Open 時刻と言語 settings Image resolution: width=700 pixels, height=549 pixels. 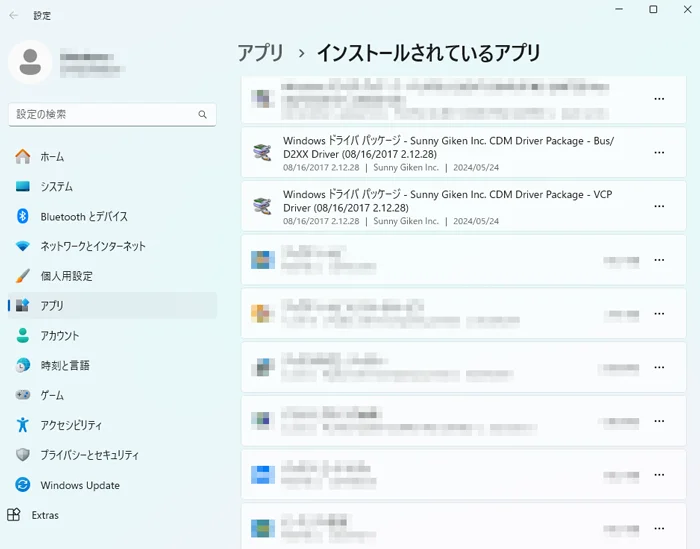click(112, 365)
